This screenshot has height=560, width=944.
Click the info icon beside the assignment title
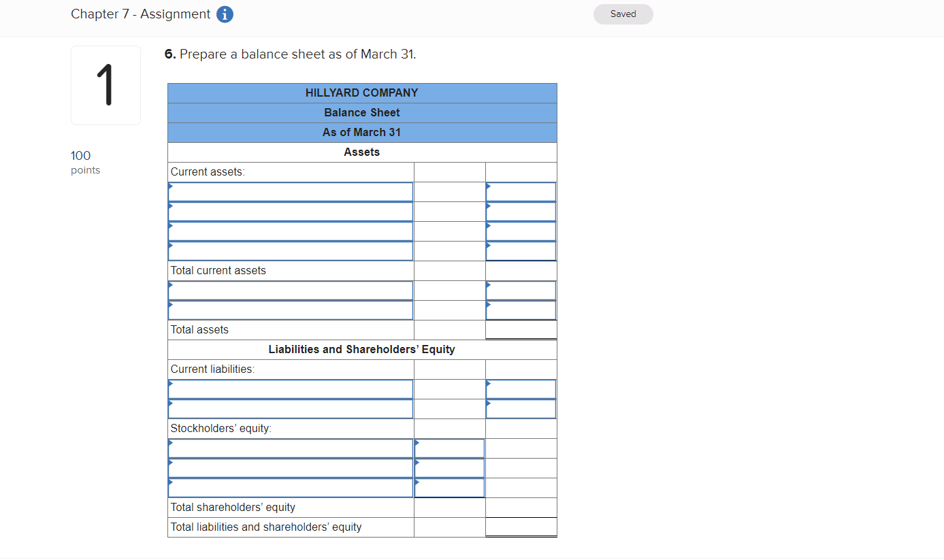tap(225, 14)
